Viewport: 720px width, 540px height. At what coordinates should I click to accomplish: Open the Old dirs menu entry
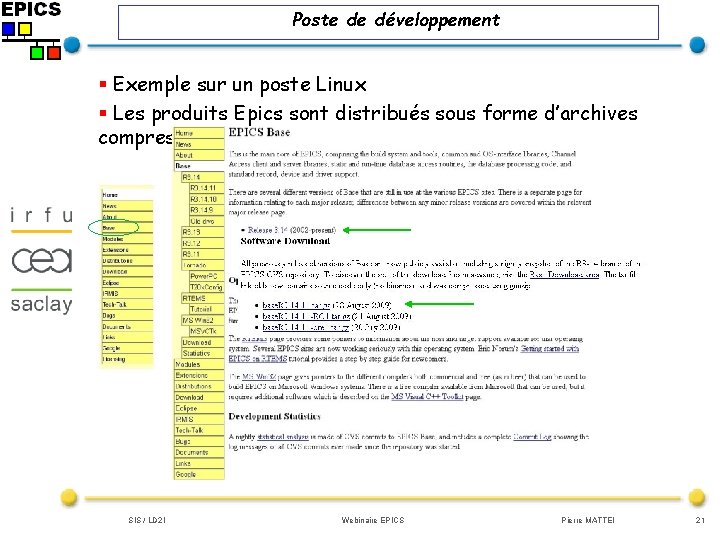point(207,221)
